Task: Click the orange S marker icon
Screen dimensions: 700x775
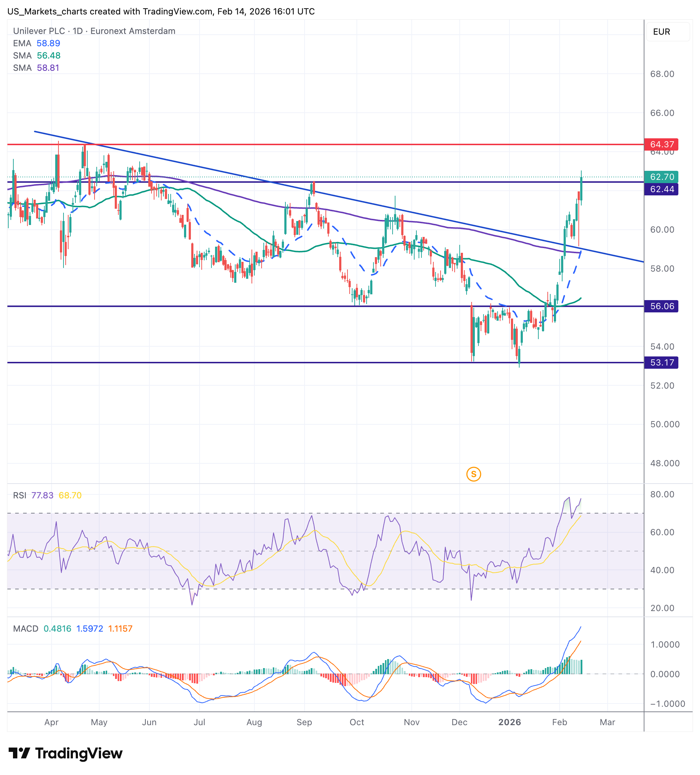Action: click(473, 474)
